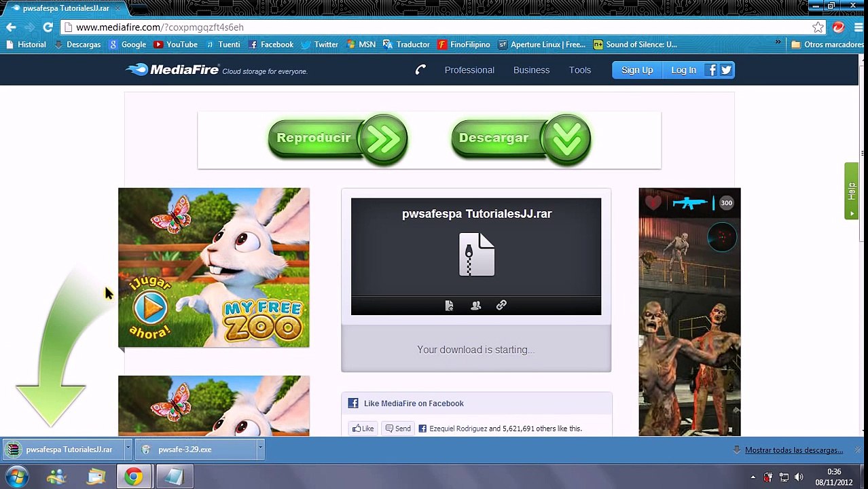Image resolution: width=868 pixels, height=489 pixels.
Task: Expand options for pwsafe-3.29.exe download
Action: [x=259, y=449]
